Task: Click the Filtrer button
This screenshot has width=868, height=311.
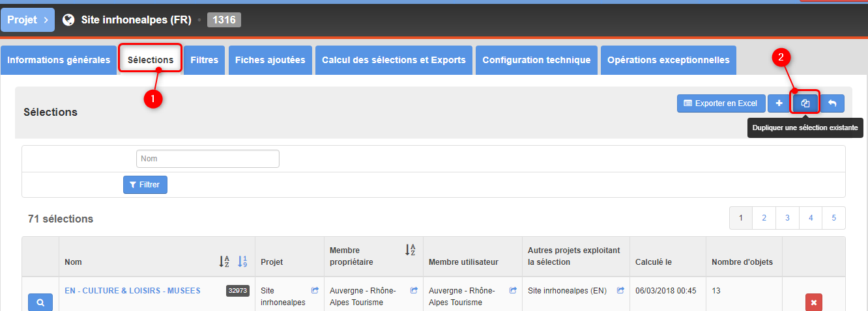Action: 145,185
